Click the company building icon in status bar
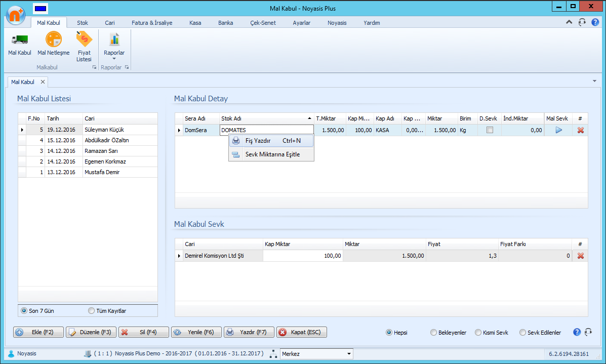This screenshot has height=364, width=606. (88, 353)
